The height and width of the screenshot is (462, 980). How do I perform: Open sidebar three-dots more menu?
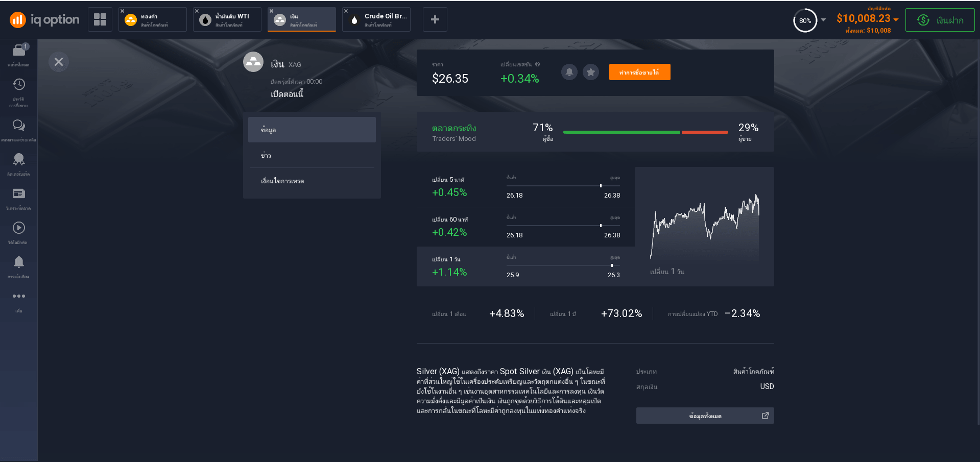pyautogui.click(x=19, y=297)
